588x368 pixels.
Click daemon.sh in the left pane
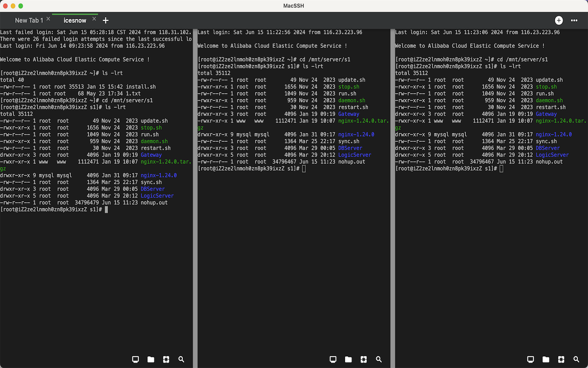pyautogui.click(x=154, y=141)
